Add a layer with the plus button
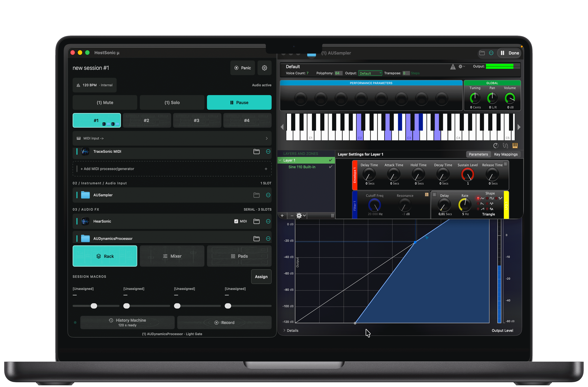The image size is (588, 387). click(282, 215)
